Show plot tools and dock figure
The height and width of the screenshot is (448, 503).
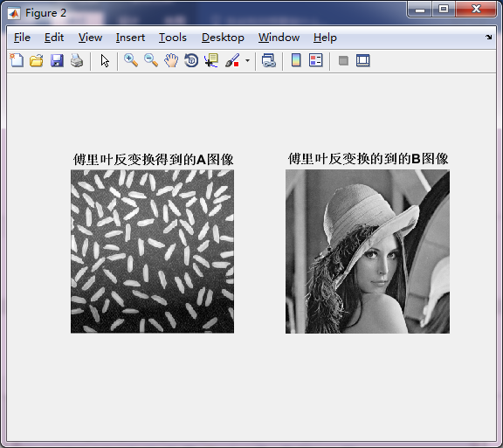pyautogui.click(x=362, y=60)
